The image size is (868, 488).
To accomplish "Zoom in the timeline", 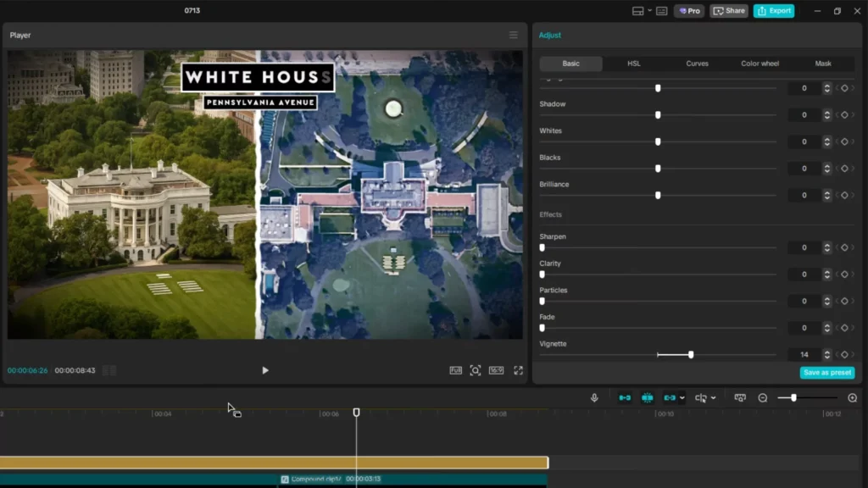I will click(x=853, y=398).
